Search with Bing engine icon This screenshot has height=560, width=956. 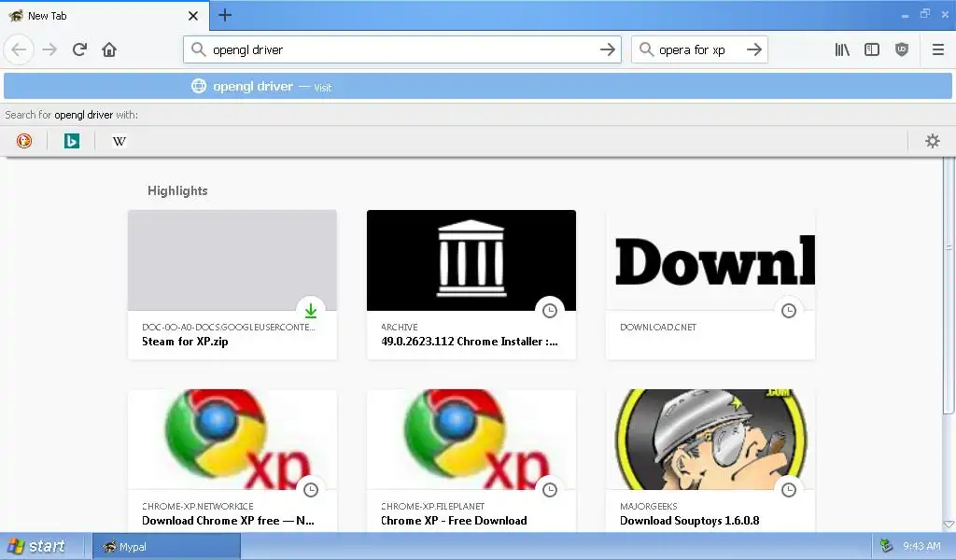(72, 141)
